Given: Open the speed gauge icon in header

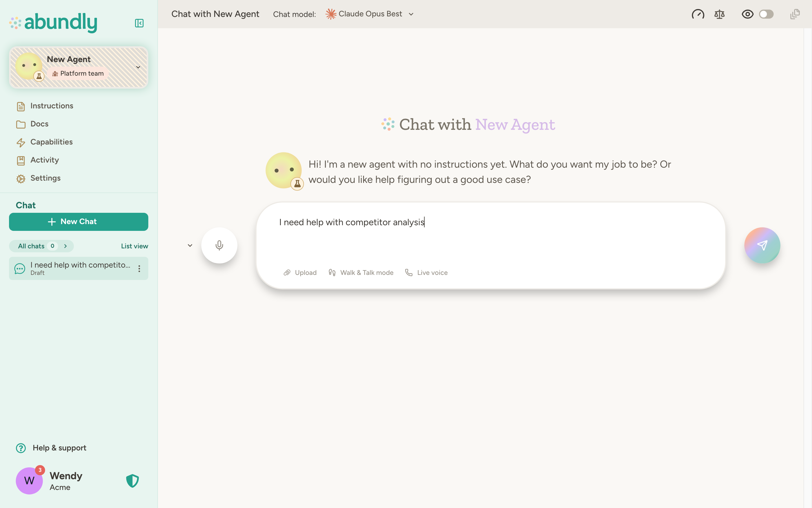Looking at the screenshot, I should point(698,14).
